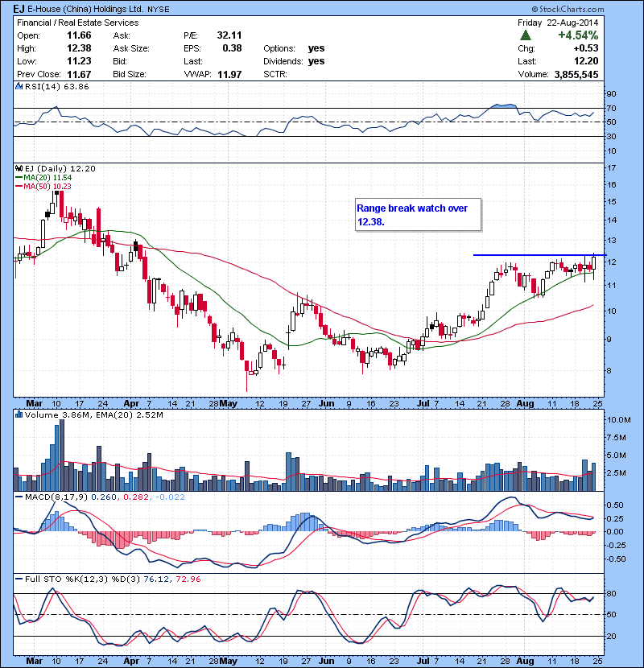Click the +4.54% percent change
The width and height of the screenshot is (644, 668).
click(578, 35)
